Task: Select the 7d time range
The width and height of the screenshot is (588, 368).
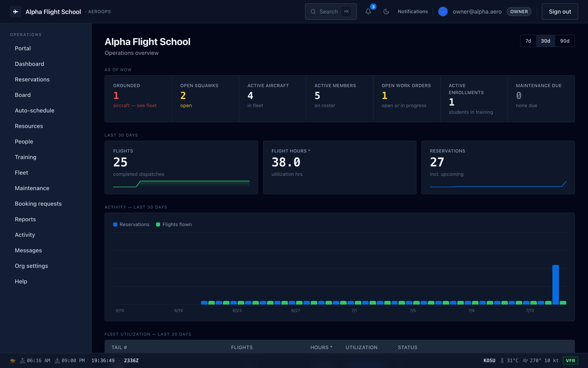Action: pos(528,41)
